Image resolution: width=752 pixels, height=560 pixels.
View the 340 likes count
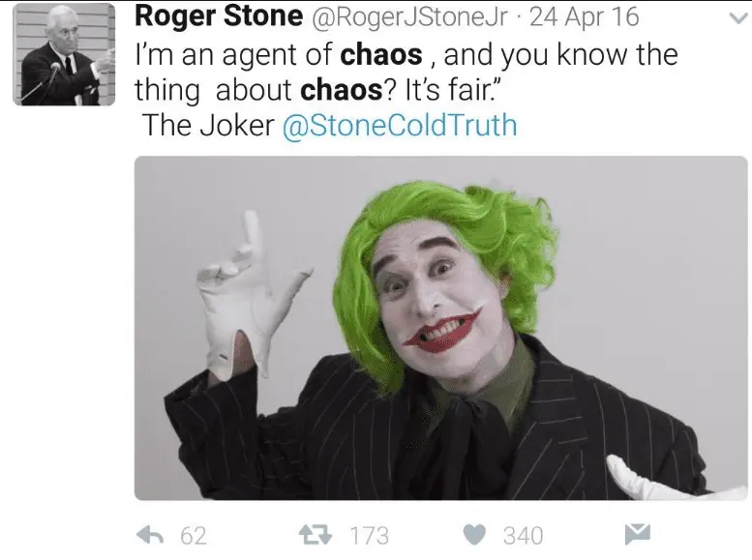523,535
